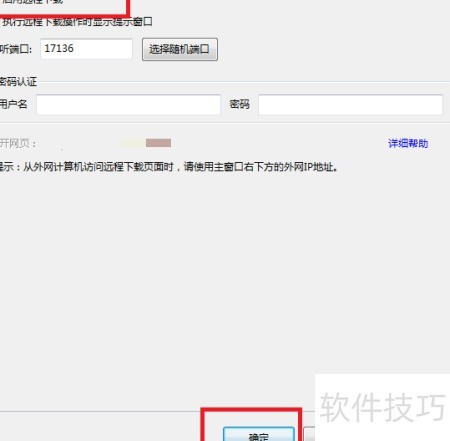Click the 软件技巧 watermark
This screenshot has height=441, width=450.
(382, 407)
